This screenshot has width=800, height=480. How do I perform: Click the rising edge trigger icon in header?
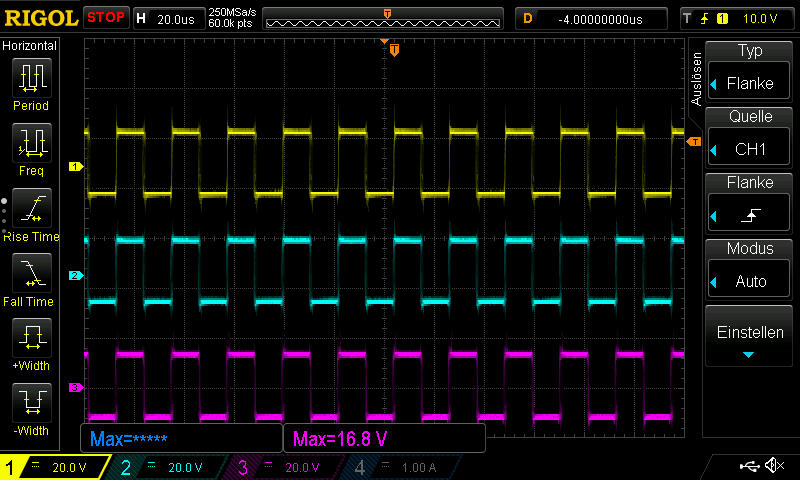705,19
